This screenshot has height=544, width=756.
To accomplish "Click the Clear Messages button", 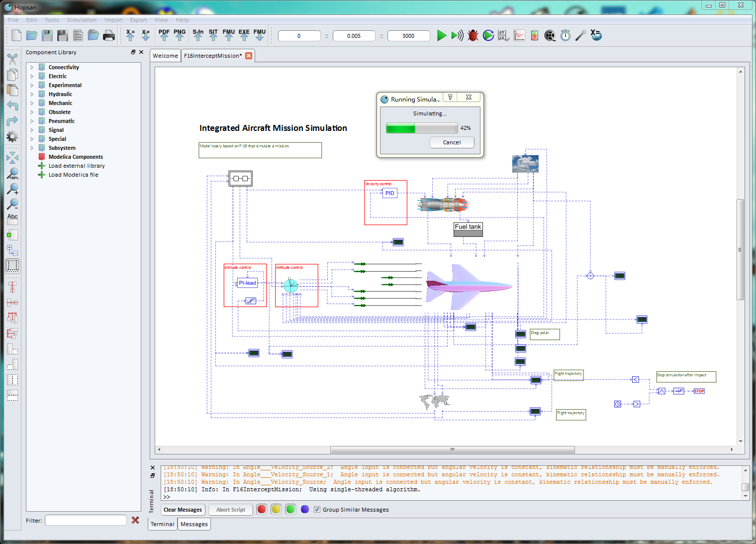I will tap(183, 510).
